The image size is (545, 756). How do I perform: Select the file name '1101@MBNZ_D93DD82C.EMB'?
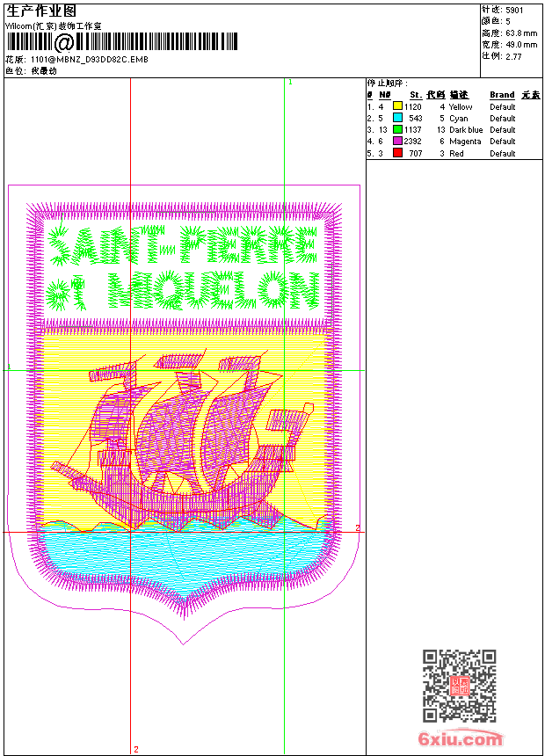point(90,59)
